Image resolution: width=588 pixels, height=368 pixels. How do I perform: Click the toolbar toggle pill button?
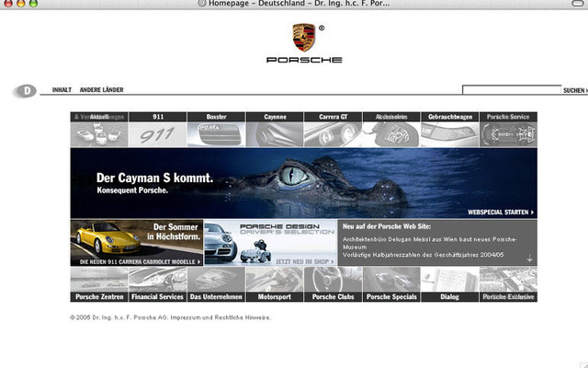(x=578, y=3)
